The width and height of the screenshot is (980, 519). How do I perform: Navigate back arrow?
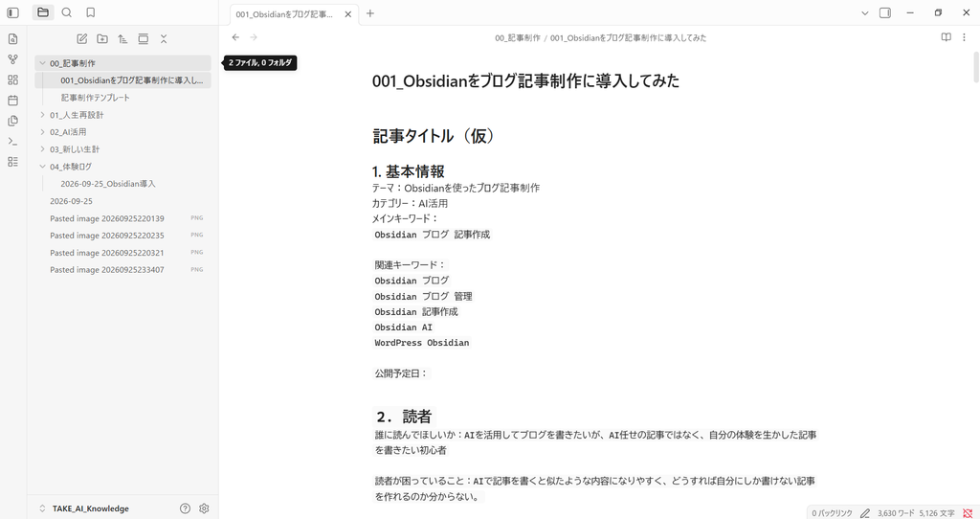(235, 37)
